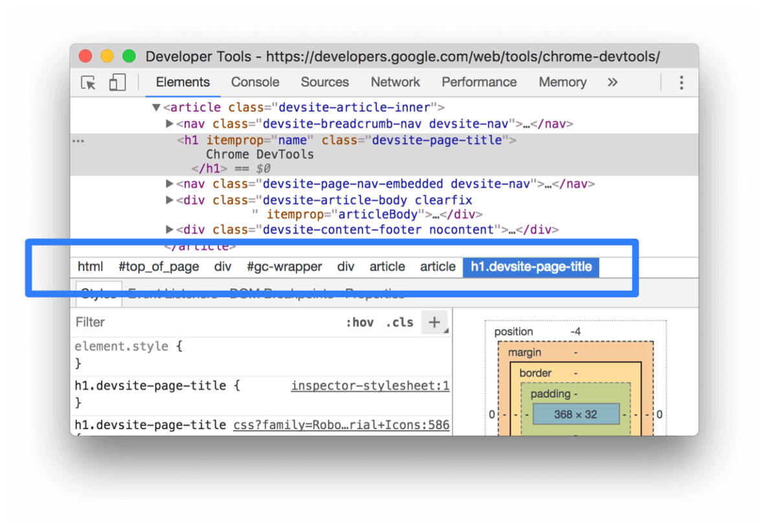Screen dimensions: 777x532
Task: Open the Network tab
Action: point(395,82)
